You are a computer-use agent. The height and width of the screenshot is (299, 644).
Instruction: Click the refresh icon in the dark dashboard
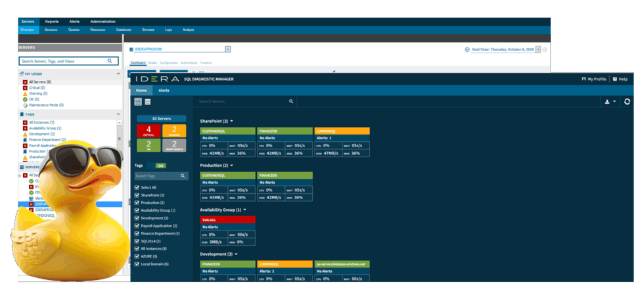(x=628, y=101)
